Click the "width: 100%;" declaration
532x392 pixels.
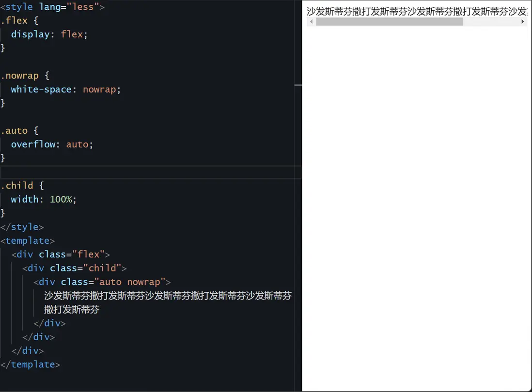[44, 199]
